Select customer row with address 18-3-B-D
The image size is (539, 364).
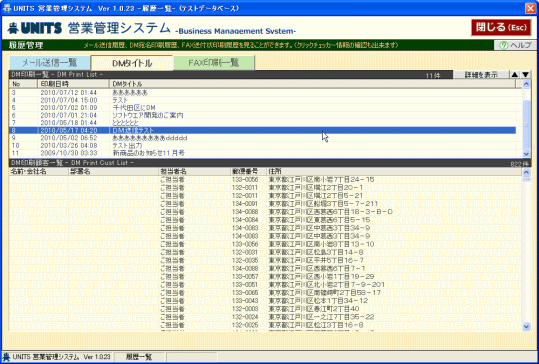click(x=265, y=212)
